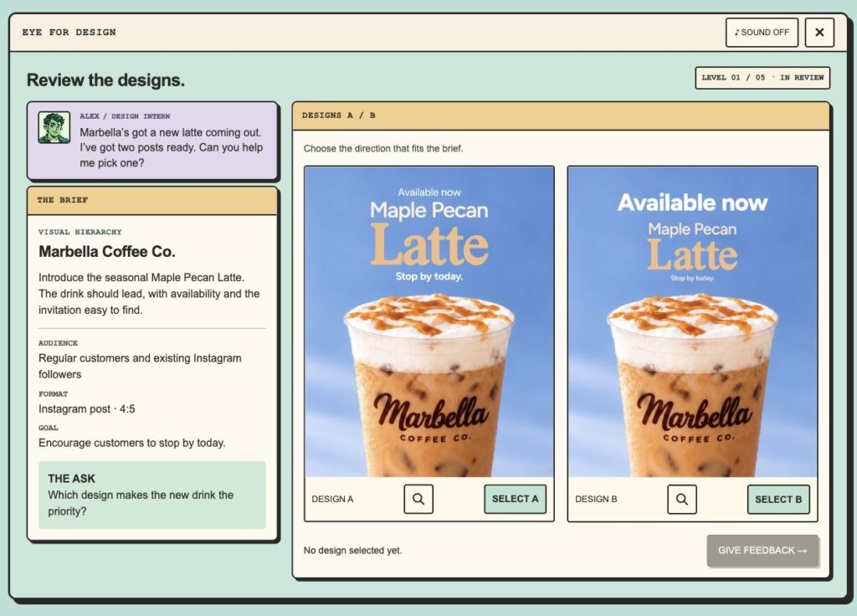Click the Designs A / B panel header
The width and height of the screenshot is (857, 616).
click(x=561, y=116)
